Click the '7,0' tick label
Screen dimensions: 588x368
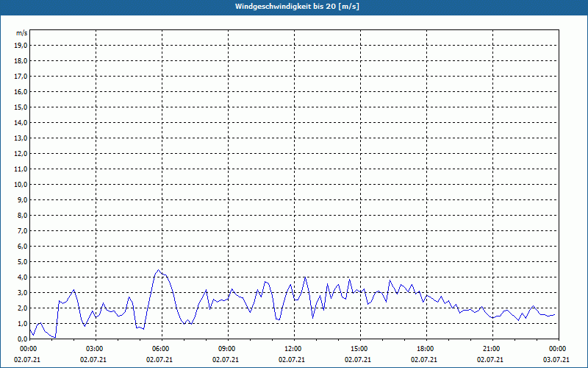22,231
